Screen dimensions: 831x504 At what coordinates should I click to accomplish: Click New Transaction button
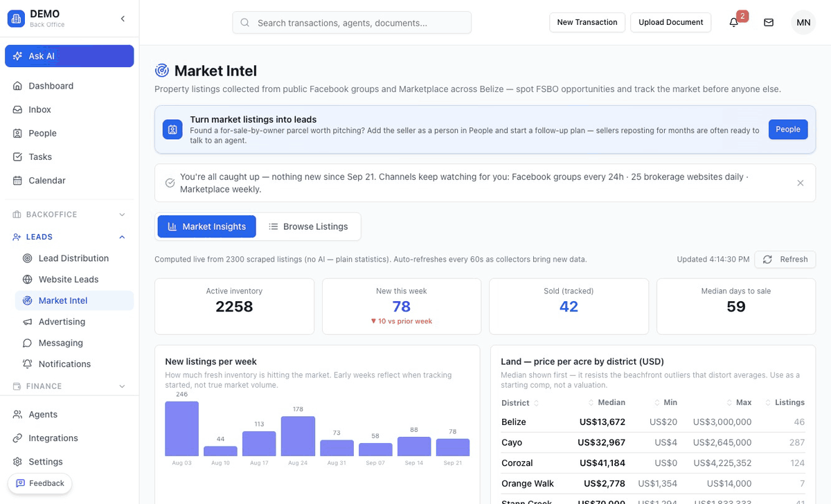[587, 22]
